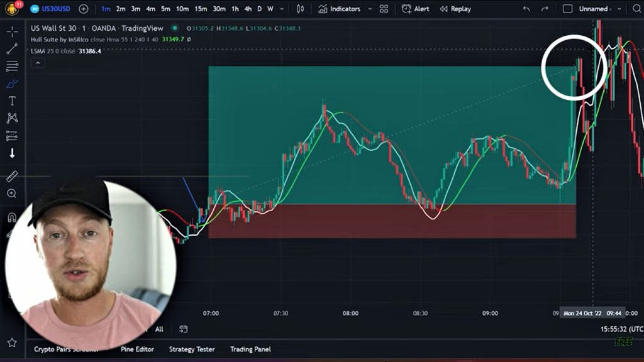The width and height of the screenshot is (644, 362).
Task: Collapse the indicator legend with chevron
Action: tap(38, 63)
